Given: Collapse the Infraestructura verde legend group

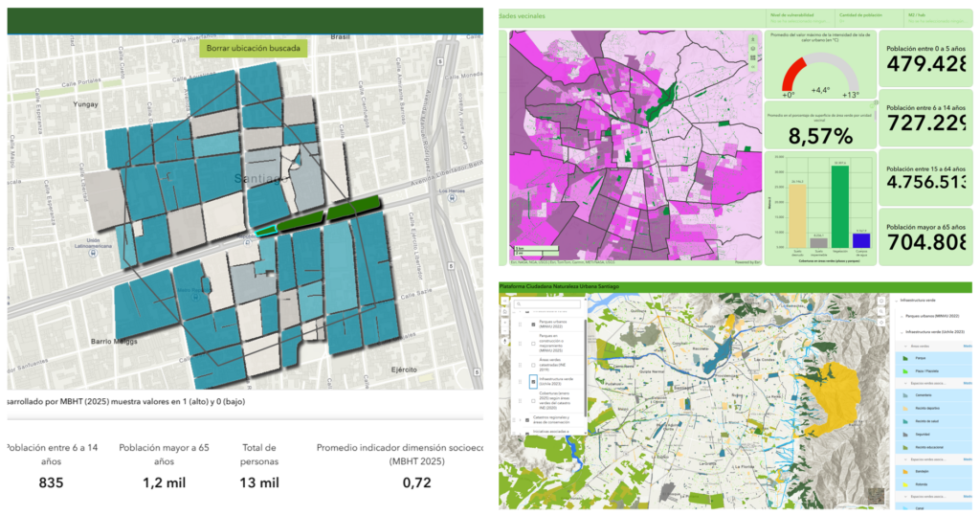Looking at the screenshot, I should 897,300.
